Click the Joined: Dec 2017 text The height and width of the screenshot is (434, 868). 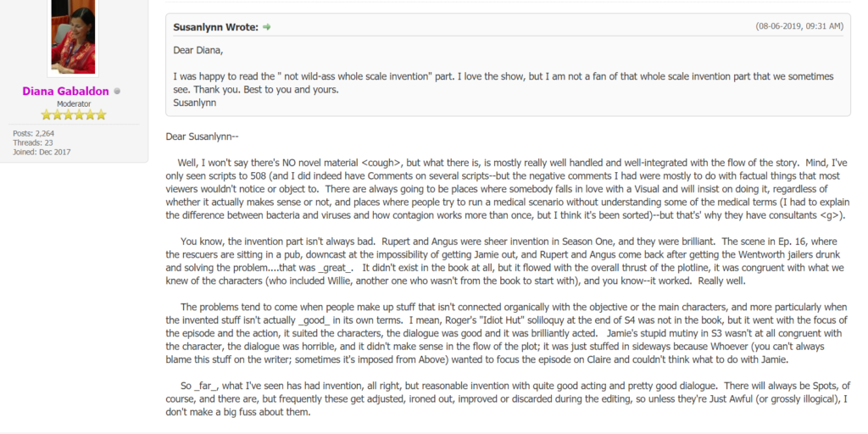(42, 153)
